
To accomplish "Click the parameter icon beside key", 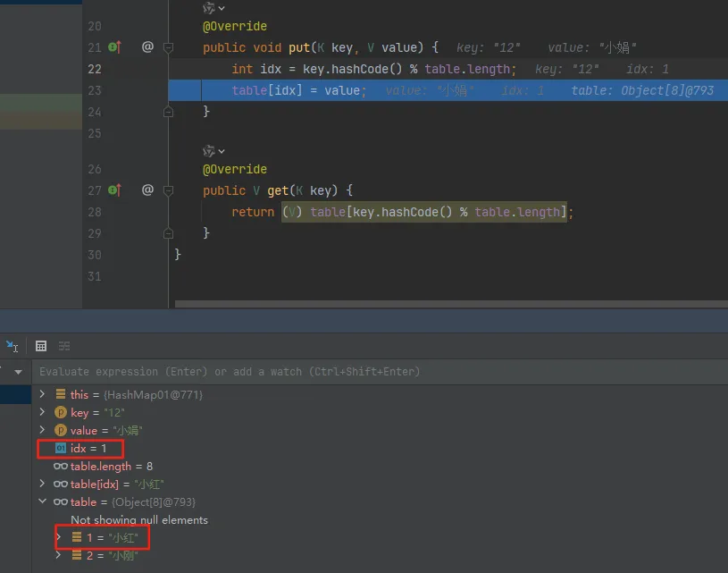I will pos(61,412).
